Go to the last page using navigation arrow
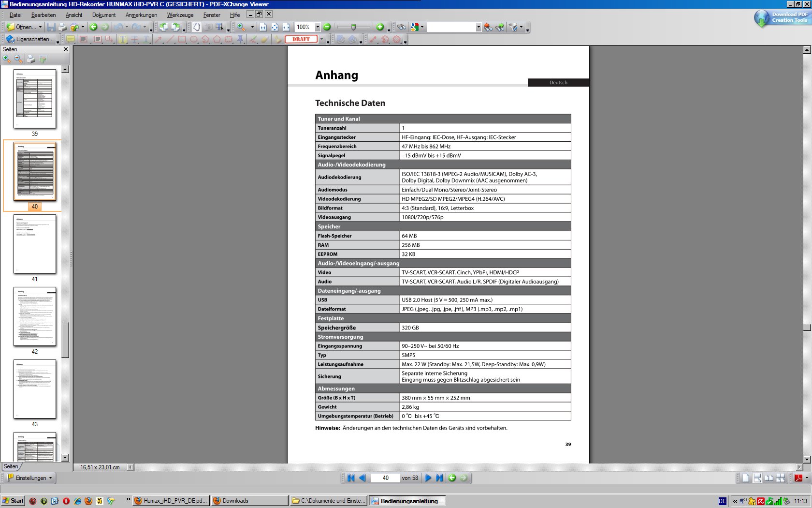 click(x=439, y=478)
